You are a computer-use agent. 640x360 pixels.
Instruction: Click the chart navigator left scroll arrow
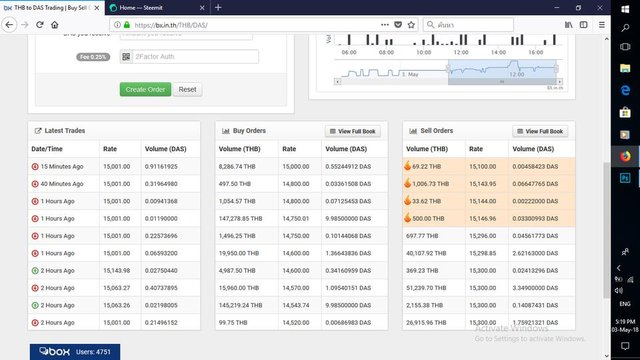click(x=338, y=82)
